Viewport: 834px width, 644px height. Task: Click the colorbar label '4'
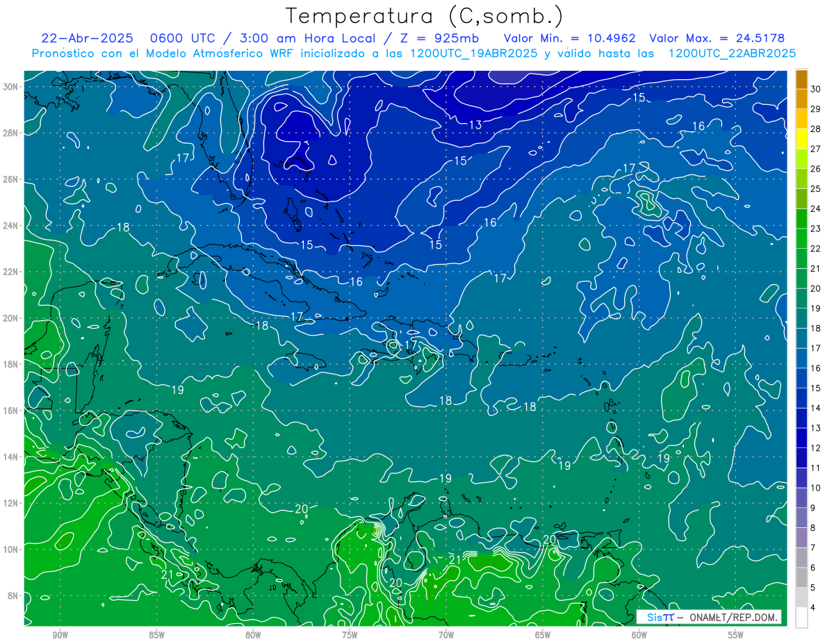tap(812, 608)
